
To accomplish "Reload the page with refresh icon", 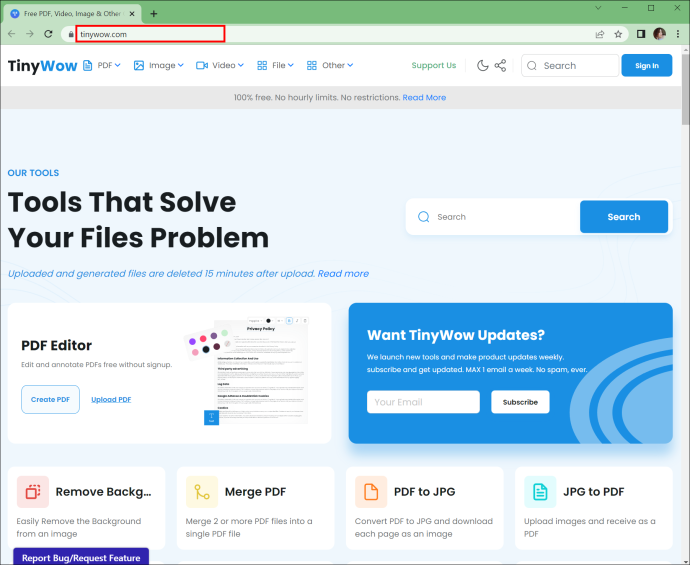I will [48, 34].
